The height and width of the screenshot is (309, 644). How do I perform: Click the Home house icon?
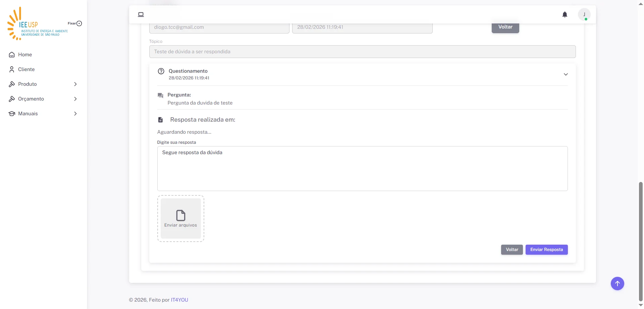(x=12, y=55)
